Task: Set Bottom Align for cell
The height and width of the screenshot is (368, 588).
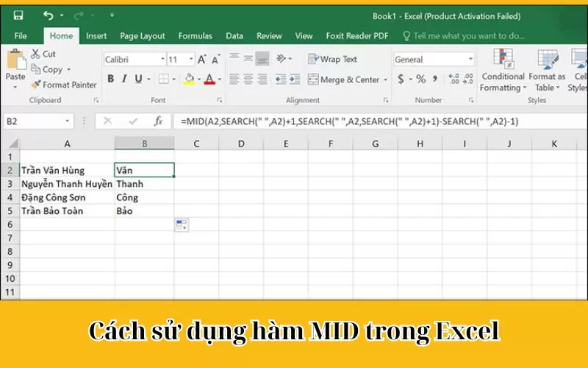Action: tap(262, 58)
